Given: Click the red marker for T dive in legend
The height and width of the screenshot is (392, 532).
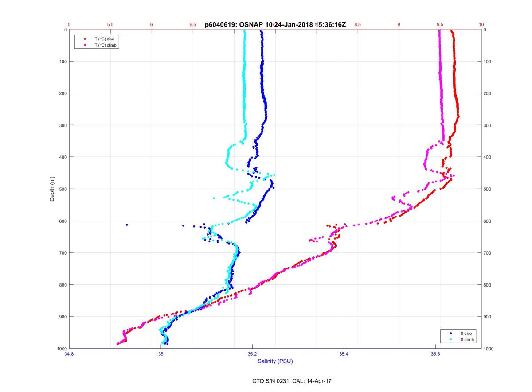Looking at the screenshot, I should coord(84,39).
